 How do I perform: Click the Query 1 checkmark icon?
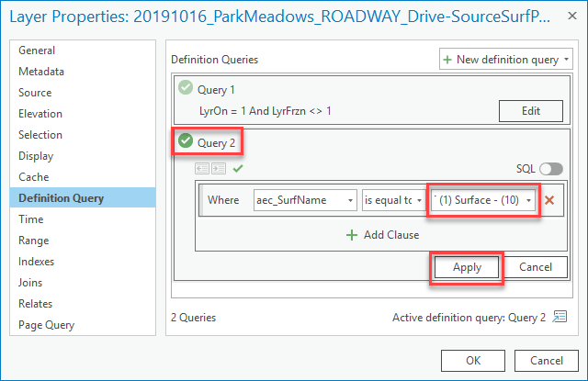pos(186,89)
